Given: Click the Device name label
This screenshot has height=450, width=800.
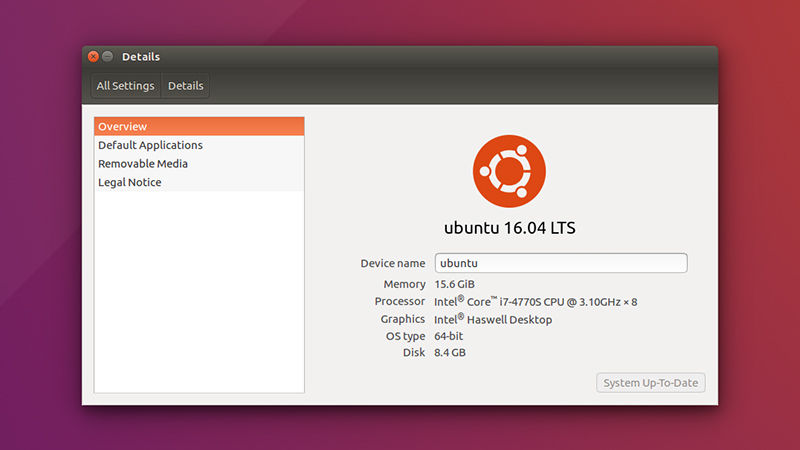Looking at the screenshot, I should tap(392, 263).
